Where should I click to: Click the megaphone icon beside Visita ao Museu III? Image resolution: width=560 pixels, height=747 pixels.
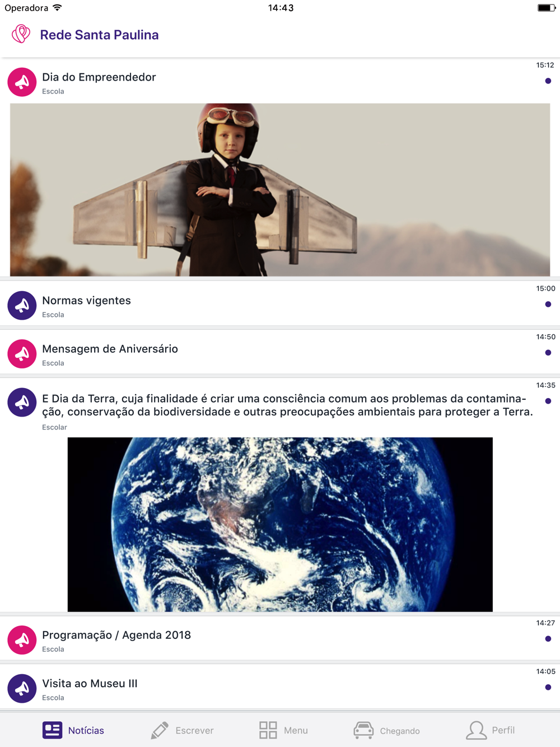[x=22, y=688]
